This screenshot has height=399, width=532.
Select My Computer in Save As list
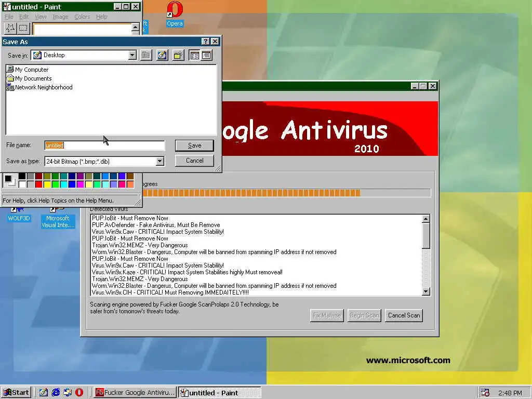pos(28,70)
